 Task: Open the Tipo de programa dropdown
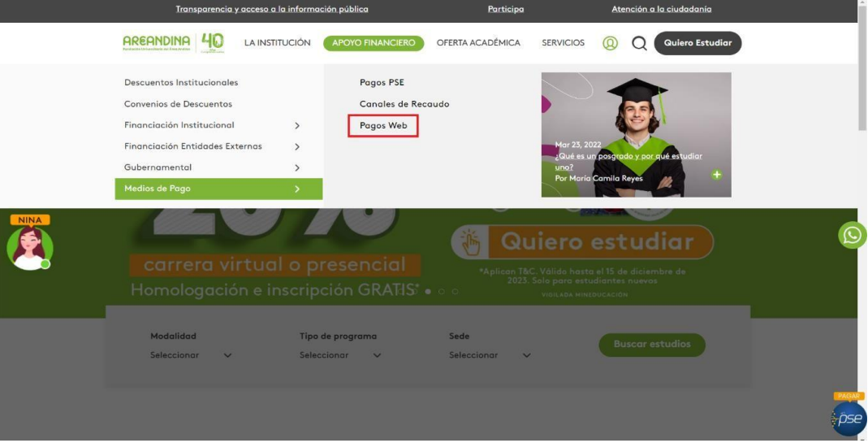pyautogui.click(x=340, y=355)
